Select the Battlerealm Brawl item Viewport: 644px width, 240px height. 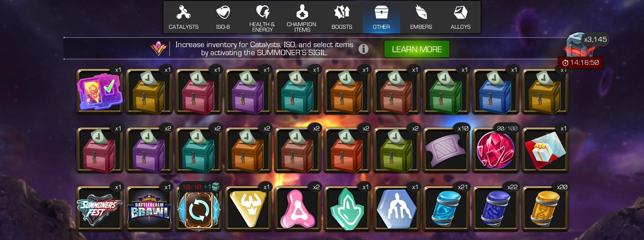[149, 209]
